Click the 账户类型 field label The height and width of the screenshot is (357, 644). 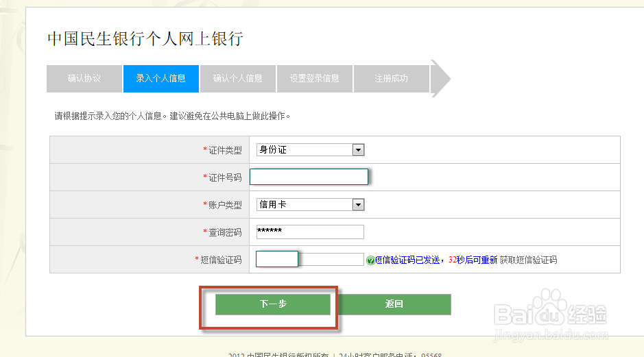(225, 205)
